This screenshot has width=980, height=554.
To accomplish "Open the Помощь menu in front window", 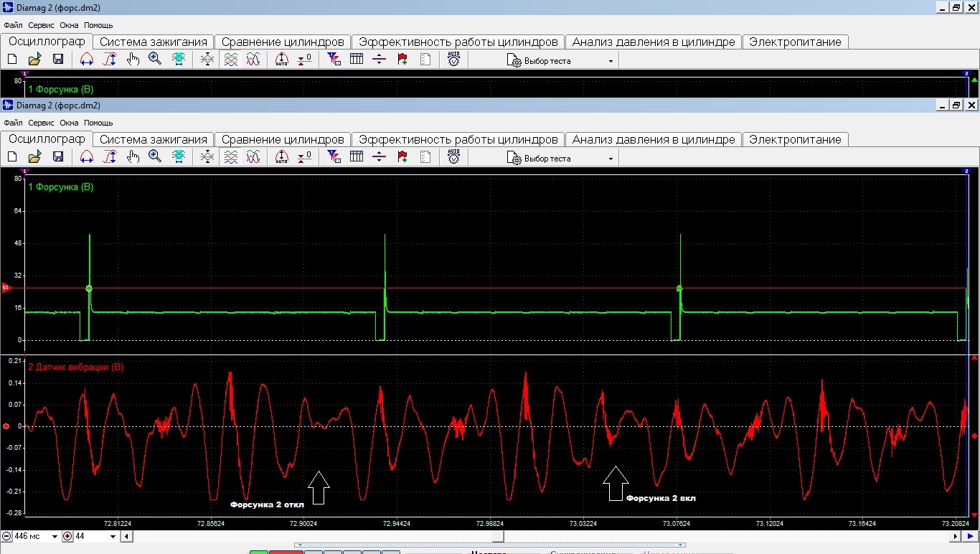I will (98, 123).
